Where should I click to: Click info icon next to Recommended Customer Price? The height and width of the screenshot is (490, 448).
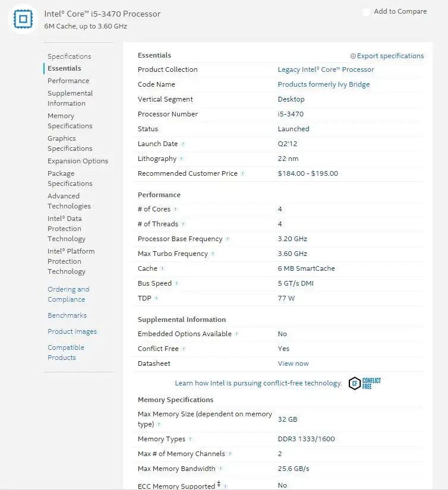(x=242, y=173)
